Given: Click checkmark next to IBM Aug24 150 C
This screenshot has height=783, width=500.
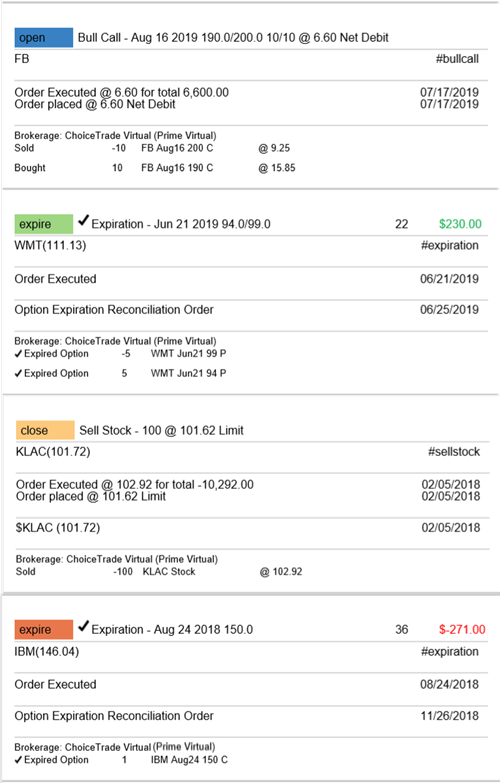Looking at the screenshot, I should (18, 760).
